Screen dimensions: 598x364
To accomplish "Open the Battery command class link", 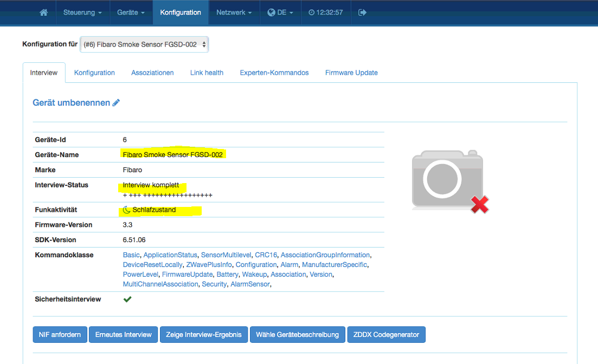I will point(227,275).
